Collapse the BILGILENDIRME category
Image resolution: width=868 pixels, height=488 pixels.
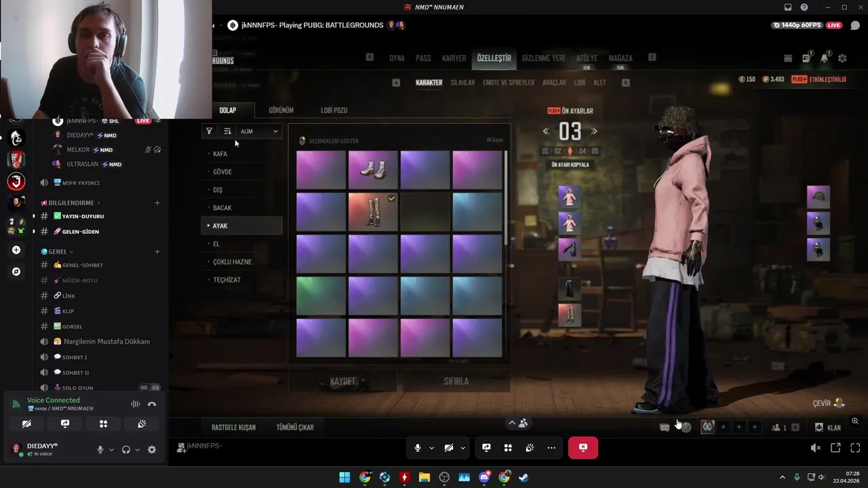pyautogui.click(x=71, y=203)
